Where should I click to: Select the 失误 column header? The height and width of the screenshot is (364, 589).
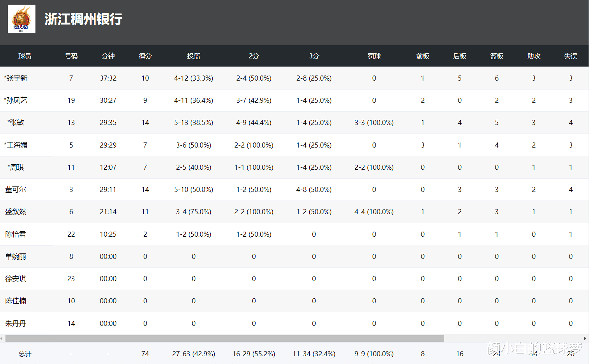tap(571, 56)
